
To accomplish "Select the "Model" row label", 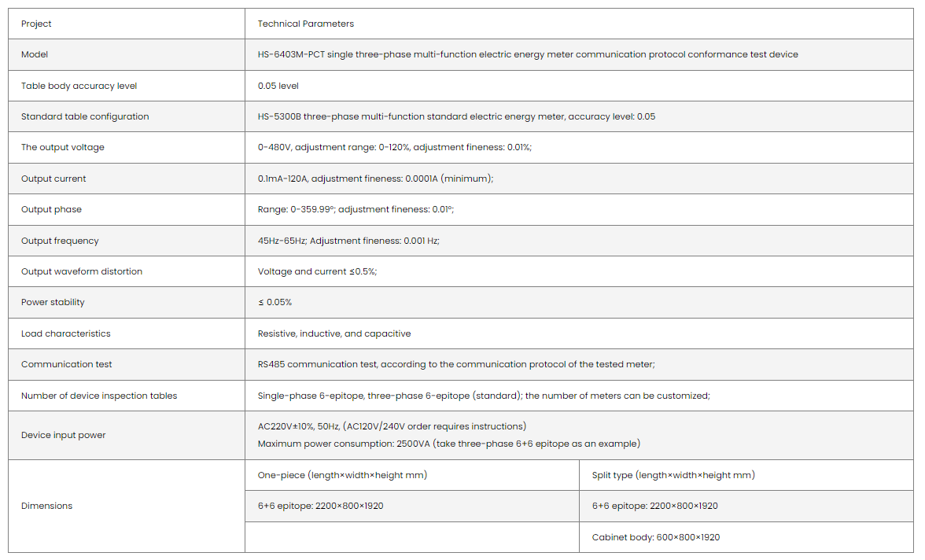I will (35, 54).
